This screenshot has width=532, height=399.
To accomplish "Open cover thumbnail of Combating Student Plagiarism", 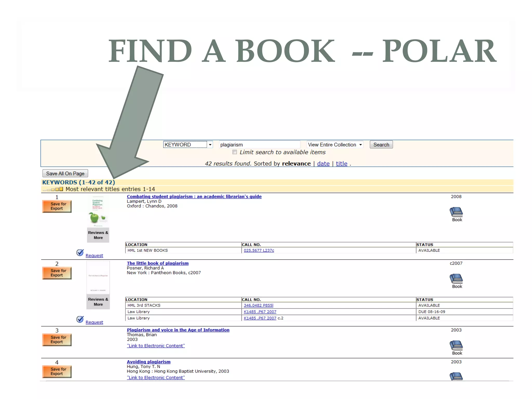I will (98, 212).
